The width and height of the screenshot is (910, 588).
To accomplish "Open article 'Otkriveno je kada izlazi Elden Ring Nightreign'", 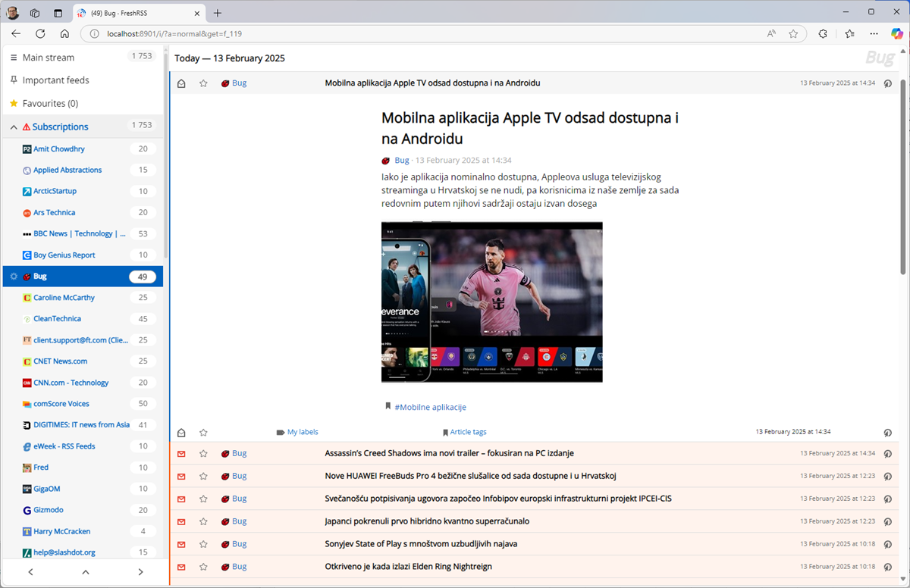I will coord(409,567).
